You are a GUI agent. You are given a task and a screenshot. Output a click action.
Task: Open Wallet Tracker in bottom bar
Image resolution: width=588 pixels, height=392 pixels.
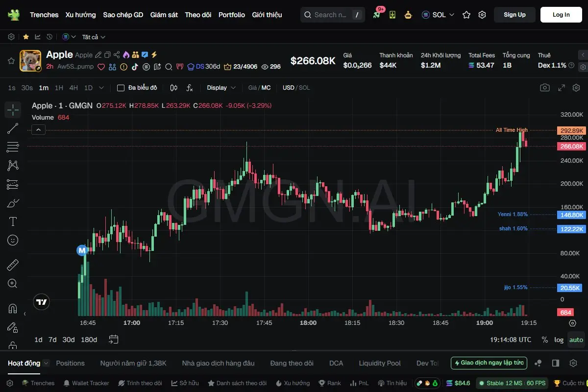(86, 383)
